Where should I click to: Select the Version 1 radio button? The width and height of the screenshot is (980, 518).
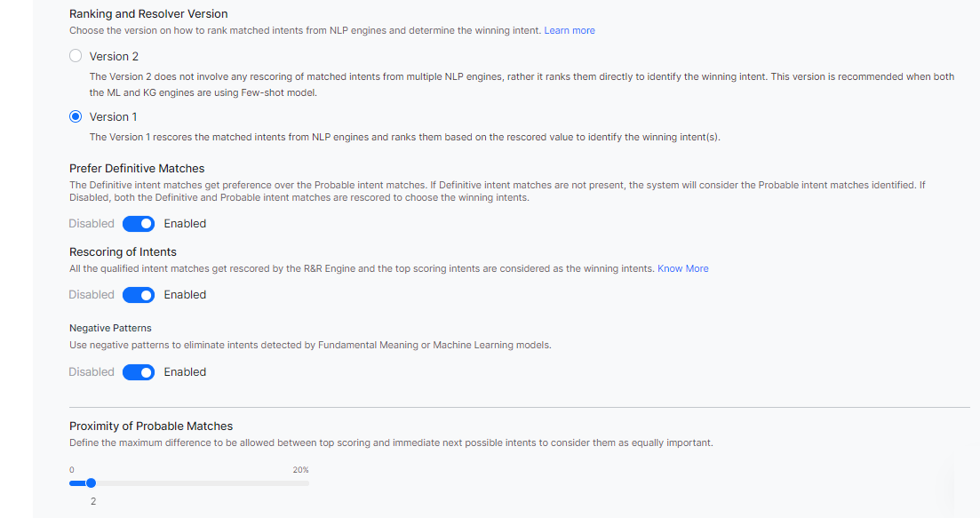tap(76, 116)
